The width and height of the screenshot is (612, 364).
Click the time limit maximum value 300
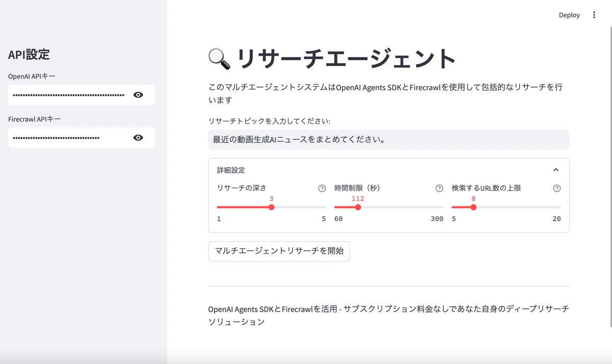click(x=437, y=219)
